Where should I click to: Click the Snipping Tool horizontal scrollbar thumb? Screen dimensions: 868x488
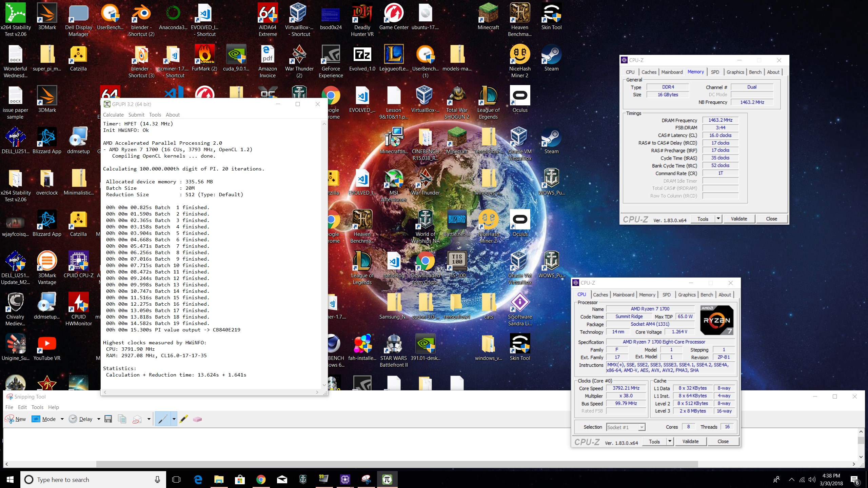(397, 464)
